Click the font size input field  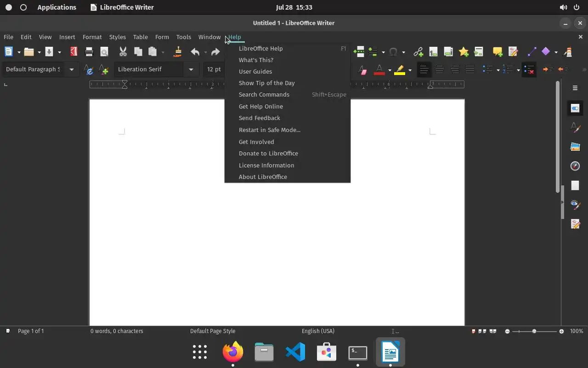coord(214,69)
